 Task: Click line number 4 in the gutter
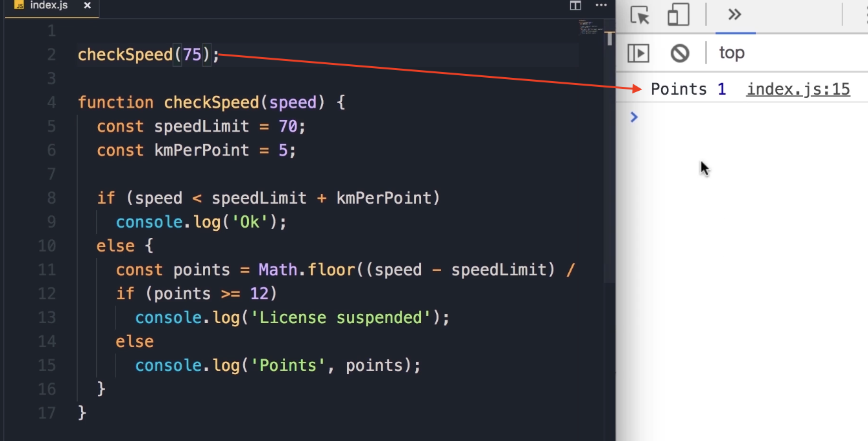coord(51,102)
